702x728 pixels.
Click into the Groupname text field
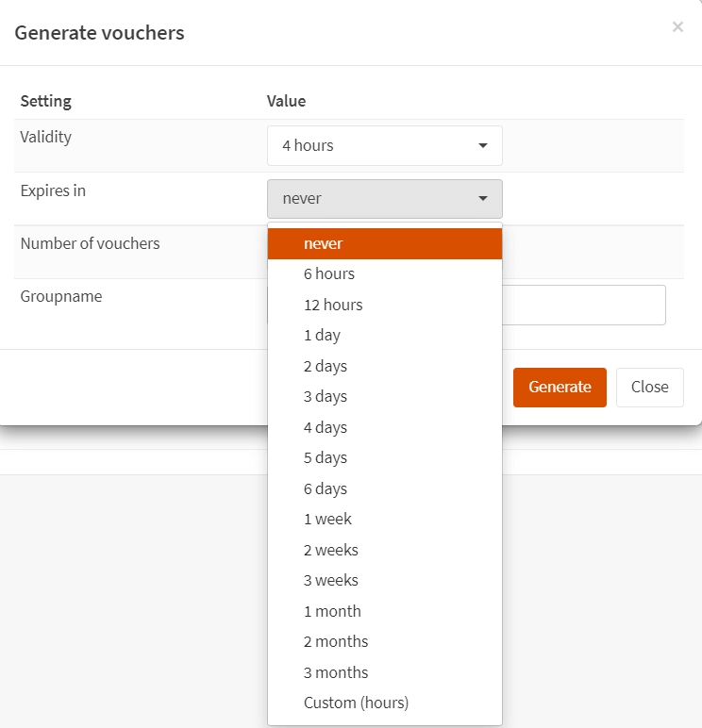585,306
